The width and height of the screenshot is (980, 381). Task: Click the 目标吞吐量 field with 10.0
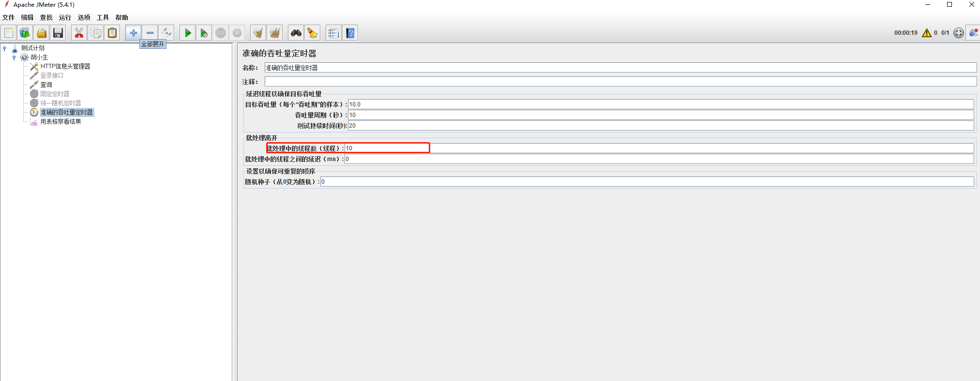(x=661, y=104)
